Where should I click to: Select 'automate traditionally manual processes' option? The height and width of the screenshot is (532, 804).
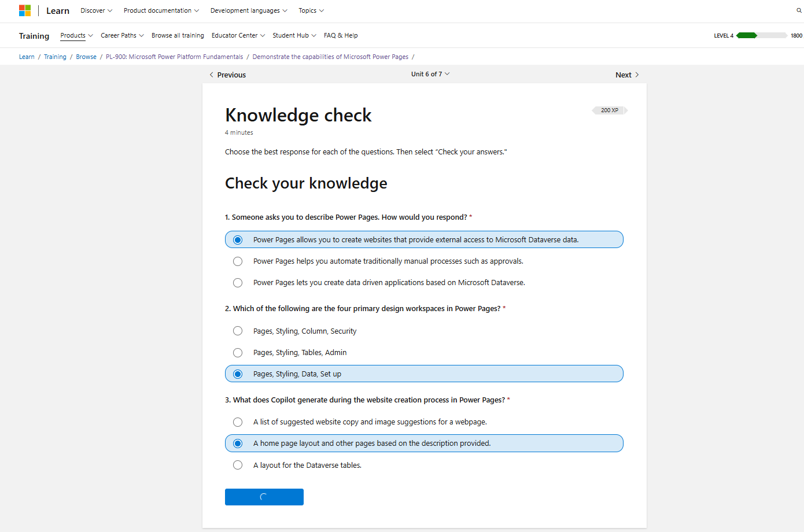[x=424, y=261]
